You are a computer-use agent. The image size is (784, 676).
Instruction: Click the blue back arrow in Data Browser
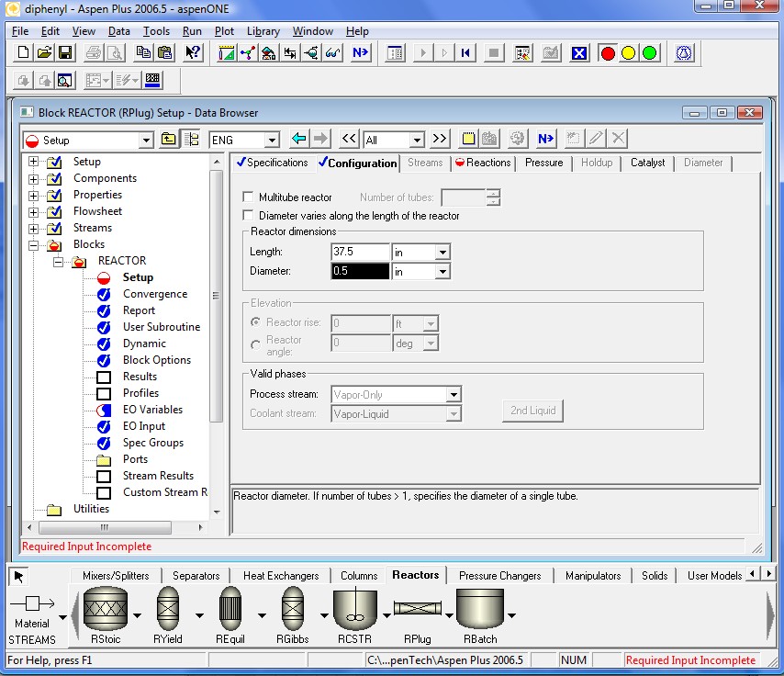coord(299,140)
